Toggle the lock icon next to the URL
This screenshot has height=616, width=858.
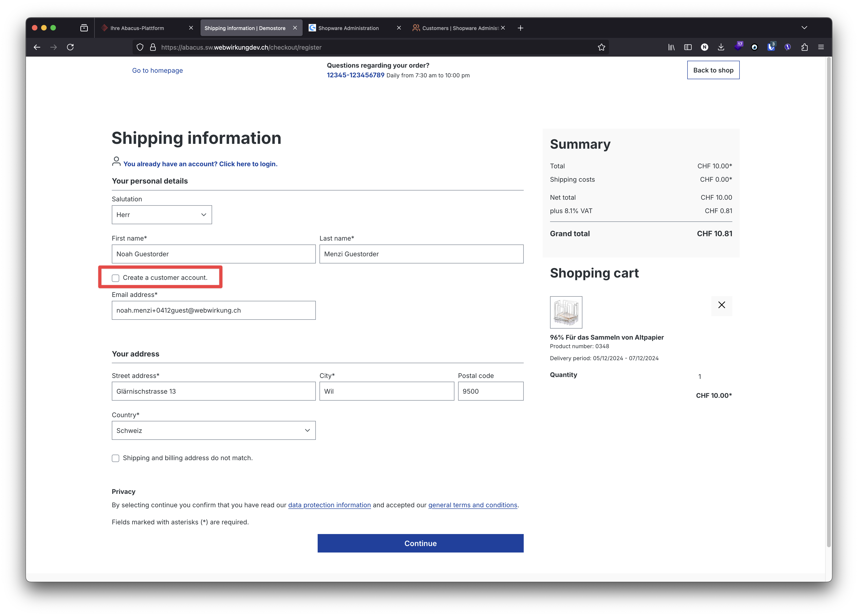click(x=152, y=47)
